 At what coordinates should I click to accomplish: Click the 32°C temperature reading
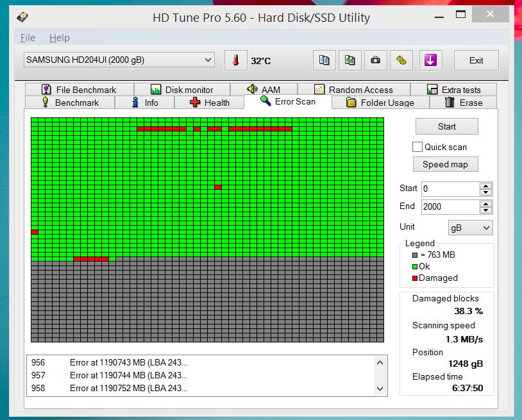pos(260,61)
